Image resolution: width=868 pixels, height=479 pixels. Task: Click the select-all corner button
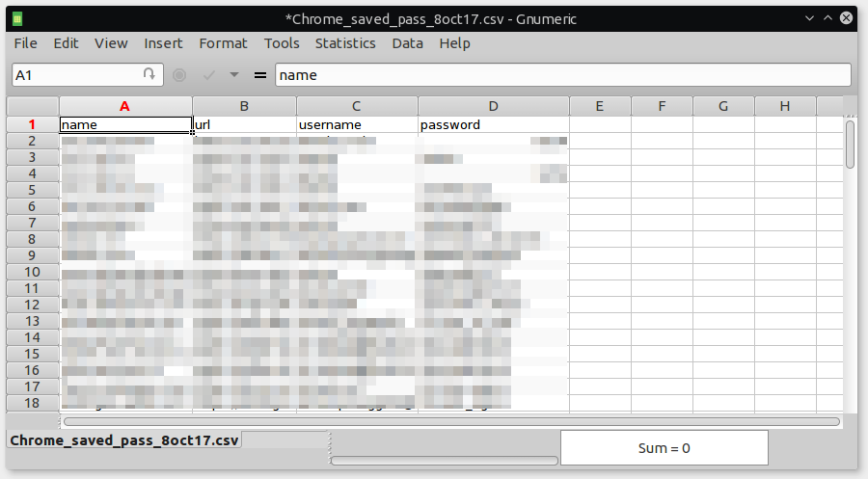pos(33,106)
